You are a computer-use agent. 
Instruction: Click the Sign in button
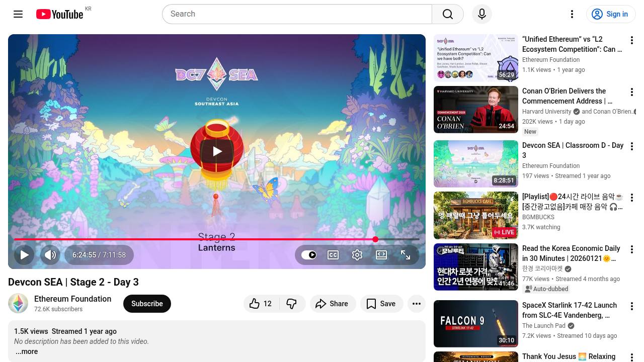click(x=611, y=14)
